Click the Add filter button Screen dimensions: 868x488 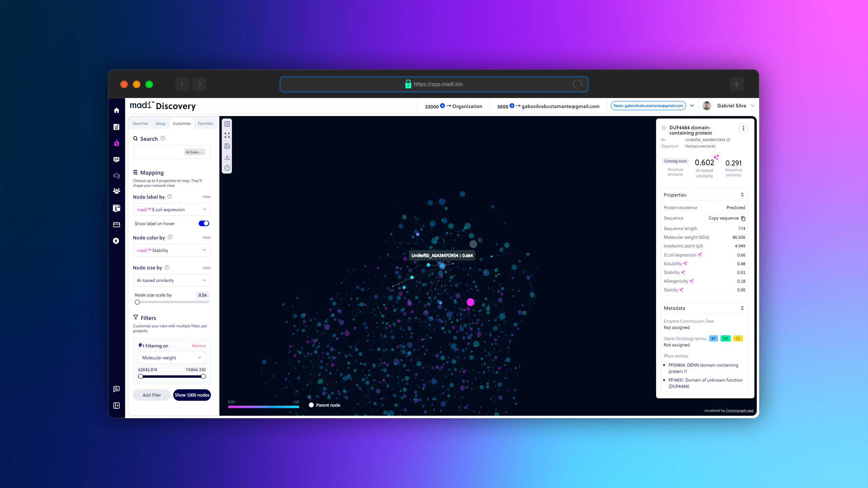click(x=152, y=395)
